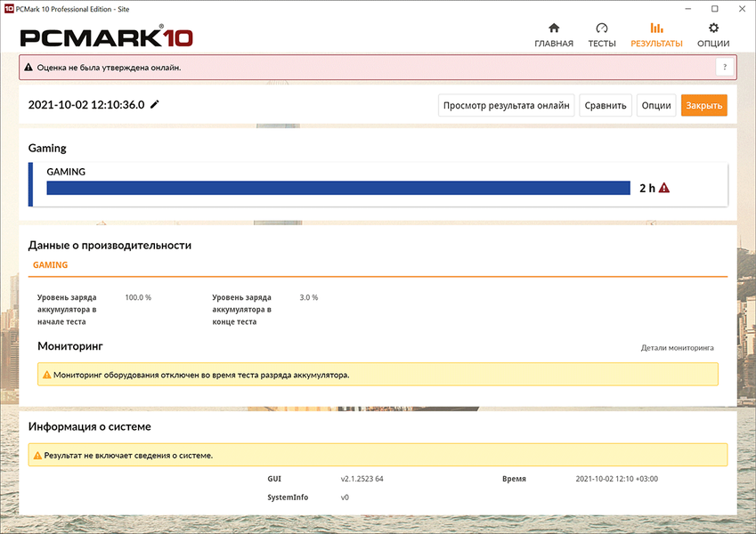This screenshot has width=756, height=534.
Task: Click the PCMark 10 logo
Action: pos(106,36)
